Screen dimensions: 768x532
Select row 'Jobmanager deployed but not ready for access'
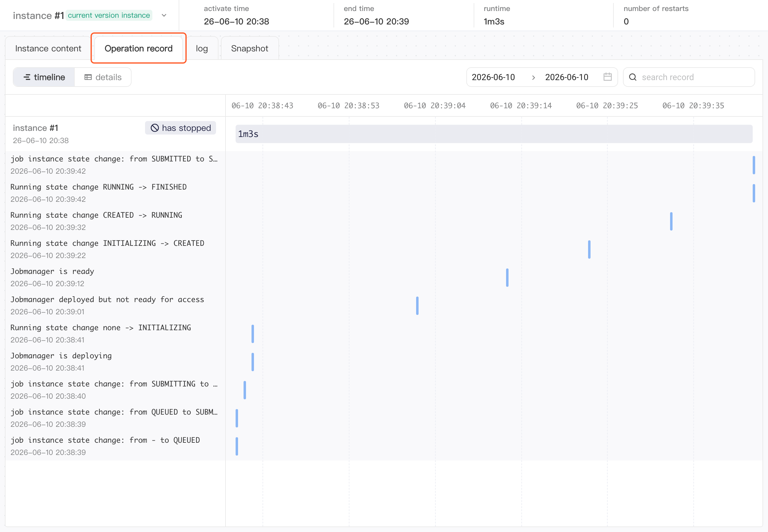coord(115,305)
